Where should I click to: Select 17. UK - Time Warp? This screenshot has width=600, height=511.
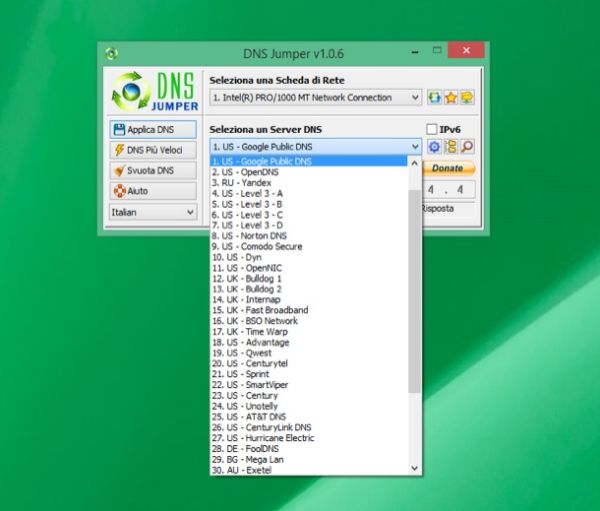click(309, 331)
